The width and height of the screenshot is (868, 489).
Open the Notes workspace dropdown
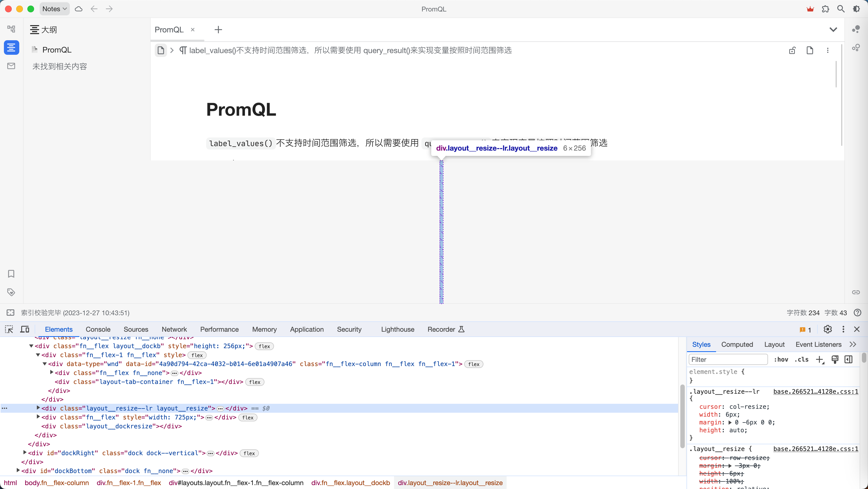pyautogui.click(x=54, y=9)
